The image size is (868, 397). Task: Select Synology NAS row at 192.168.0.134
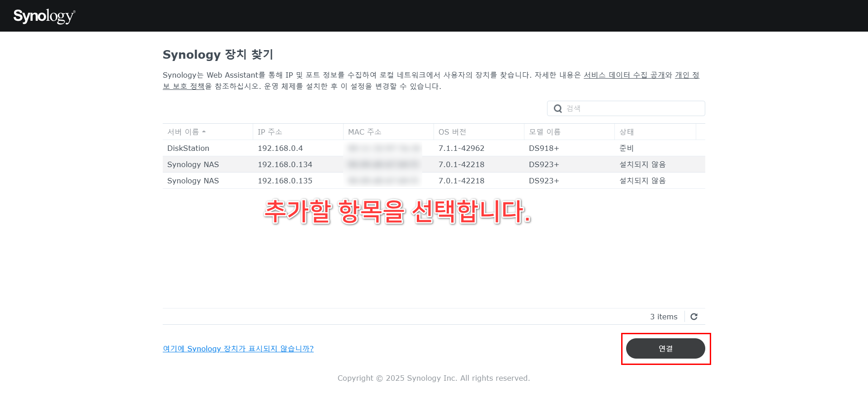pos(434,164)
